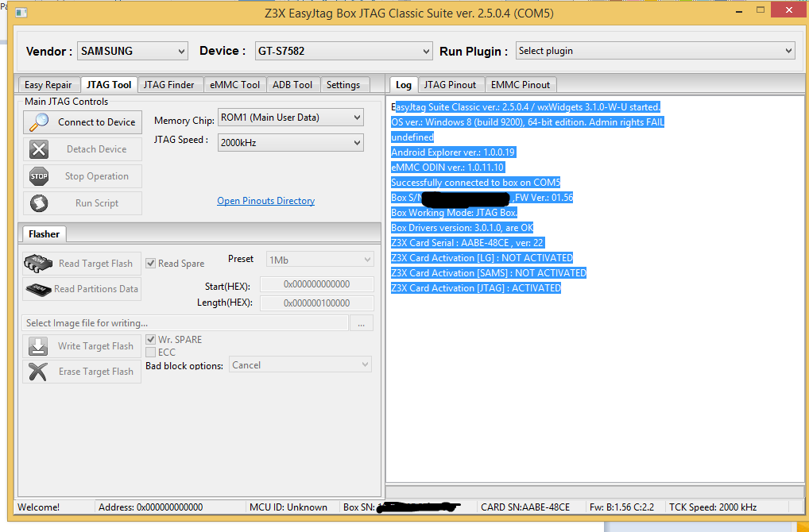Image resolution: width=809 pixels, height=532 pixels.
Task: Click the 'undefined' log line
Action: 412,137
